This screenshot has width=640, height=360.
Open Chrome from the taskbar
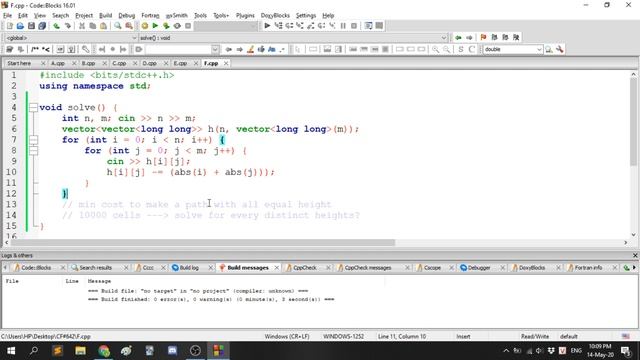tap(104, 351)
